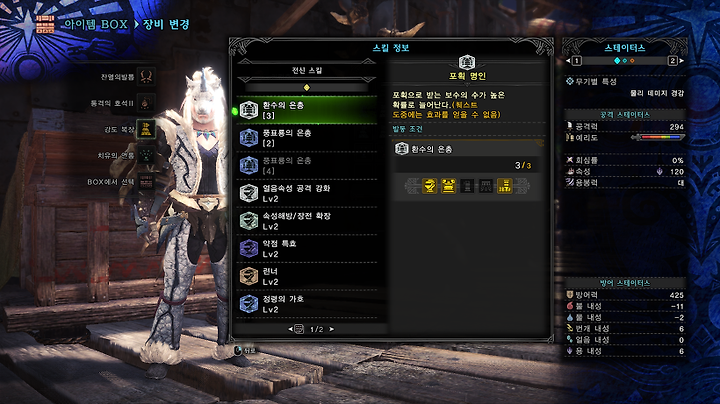Switch to status page 1
Viewport: 720px width, 404px height.
[577, 61]
